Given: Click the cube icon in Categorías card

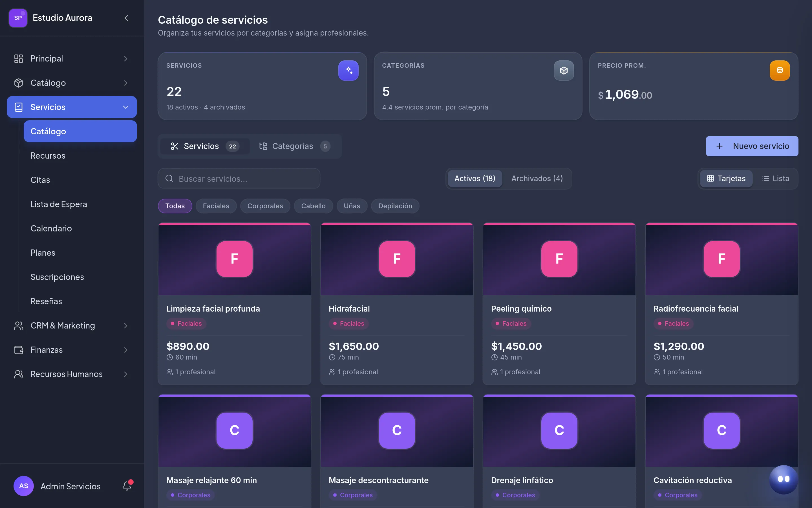Looking at the screenshot, I should click(x=564, y=71).
